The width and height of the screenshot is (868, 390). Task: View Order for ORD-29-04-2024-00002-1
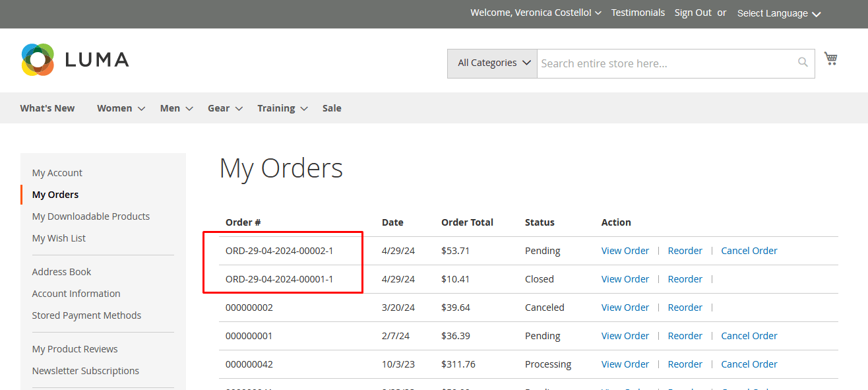[x=625, y=251]
